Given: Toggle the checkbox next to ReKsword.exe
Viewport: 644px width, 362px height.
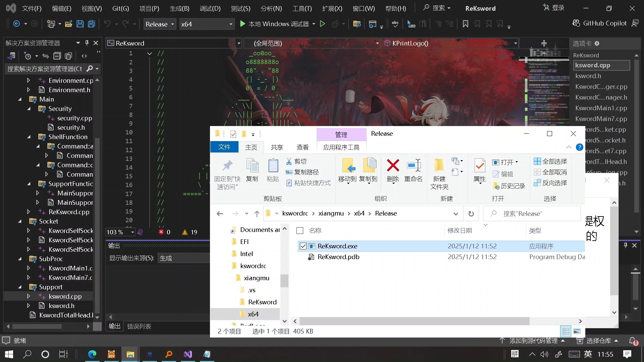Looking at the screenshot, I should coord(303,246).
